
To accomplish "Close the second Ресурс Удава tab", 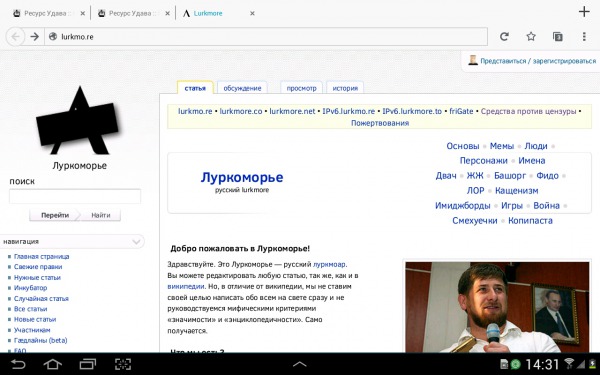I will tap(167, 13).
